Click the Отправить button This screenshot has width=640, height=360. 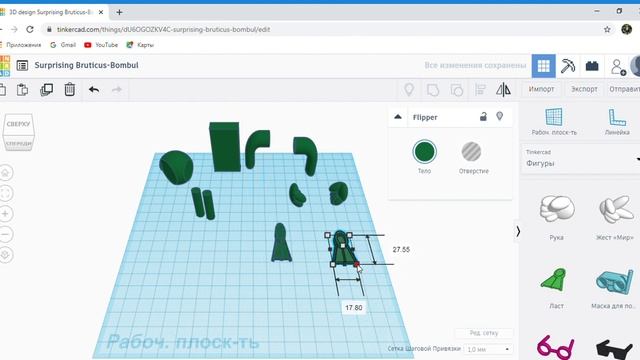coord(624,89)
